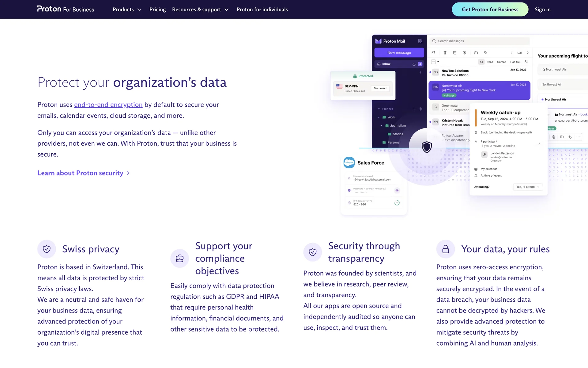Open the Resources & support dropdown
588x368 pixels.
click(x=200, y=10)
